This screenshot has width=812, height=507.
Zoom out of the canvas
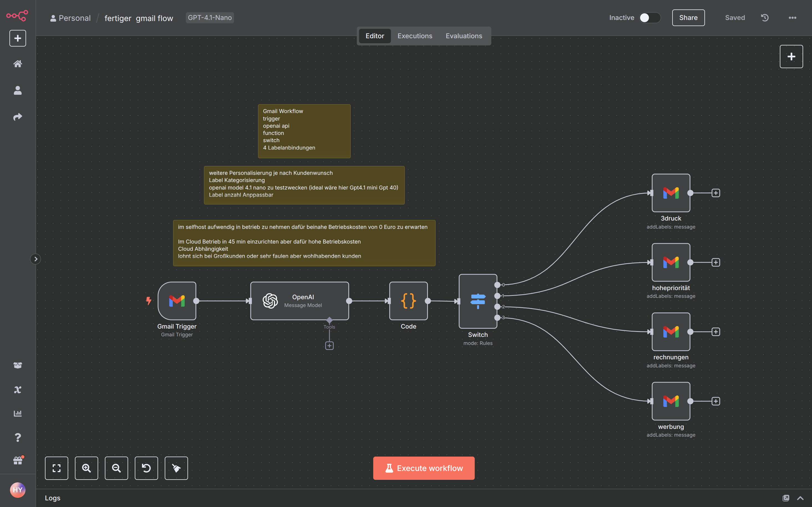116,468
